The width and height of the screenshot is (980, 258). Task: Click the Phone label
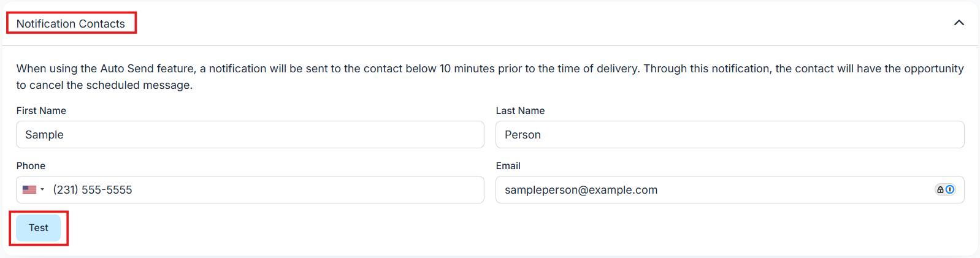tap(31, 166)
